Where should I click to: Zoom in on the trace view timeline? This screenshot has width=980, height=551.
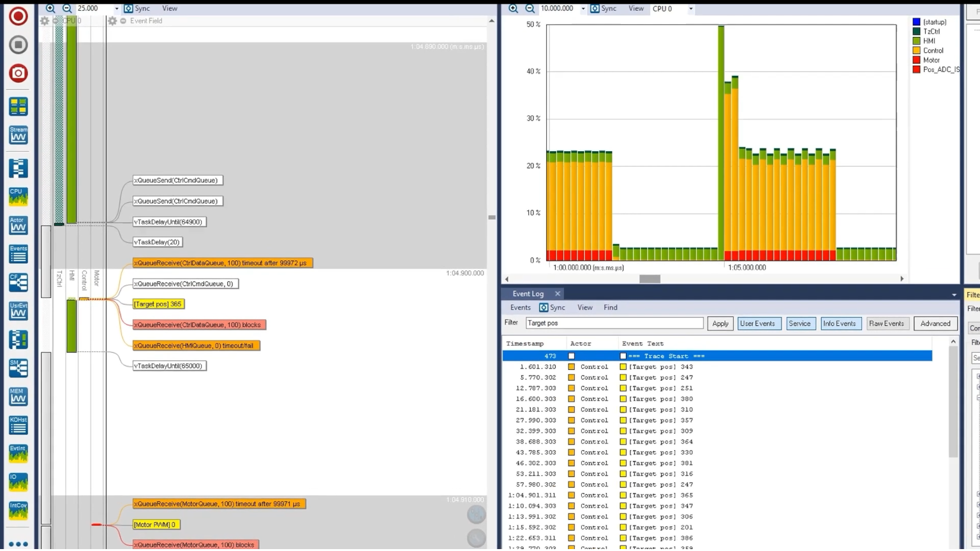click(50, 8)
